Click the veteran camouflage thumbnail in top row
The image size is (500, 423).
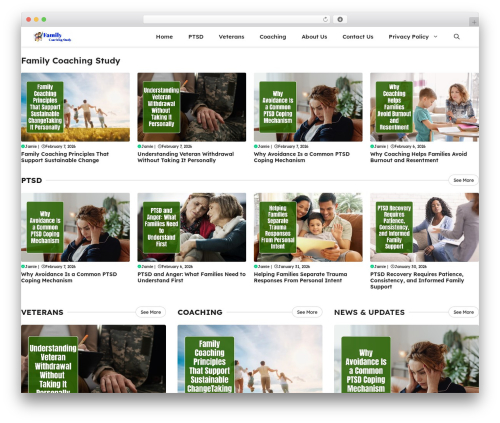[x=192, y=107]
